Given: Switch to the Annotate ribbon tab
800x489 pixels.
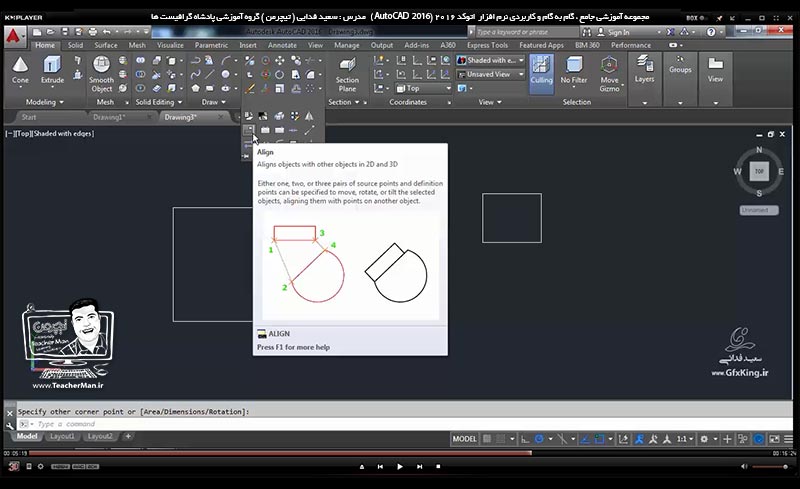Looking at the screenshot, I should pos(282,45).
